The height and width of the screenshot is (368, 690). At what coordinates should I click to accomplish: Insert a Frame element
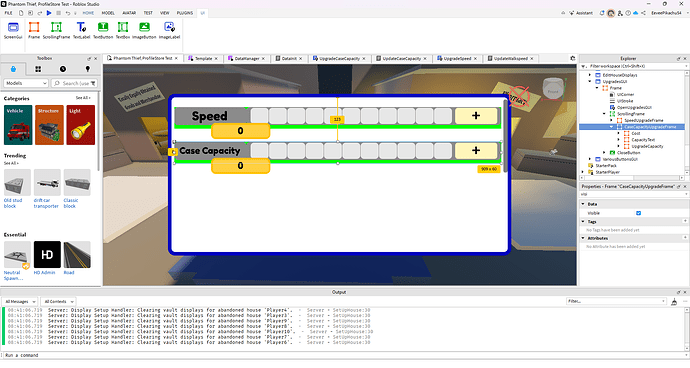(x=34, y=30)
